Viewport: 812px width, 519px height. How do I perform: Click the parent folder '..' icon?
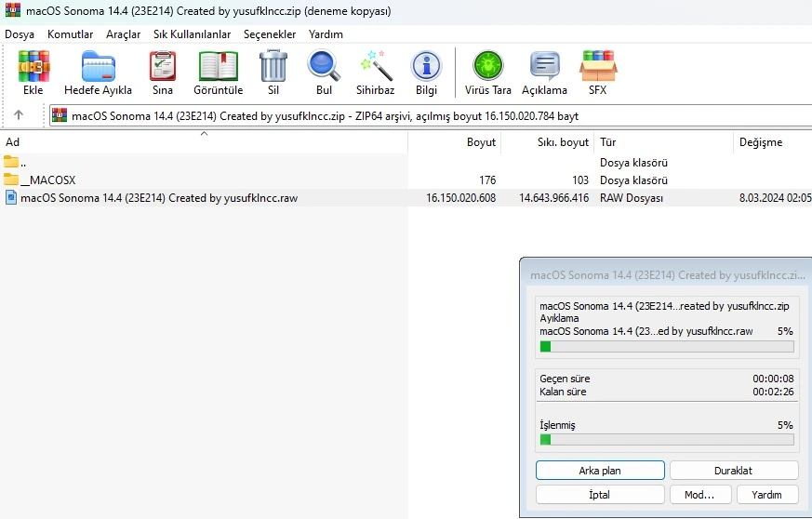pyautogui.click(x=11, y=162)
